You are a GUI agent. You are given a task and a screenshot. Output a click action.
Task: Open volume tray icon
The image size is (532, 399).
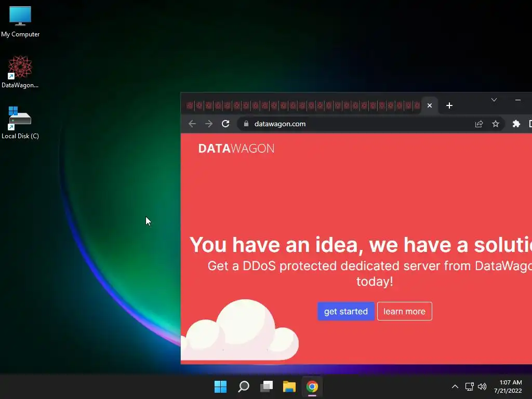(482, 387)
